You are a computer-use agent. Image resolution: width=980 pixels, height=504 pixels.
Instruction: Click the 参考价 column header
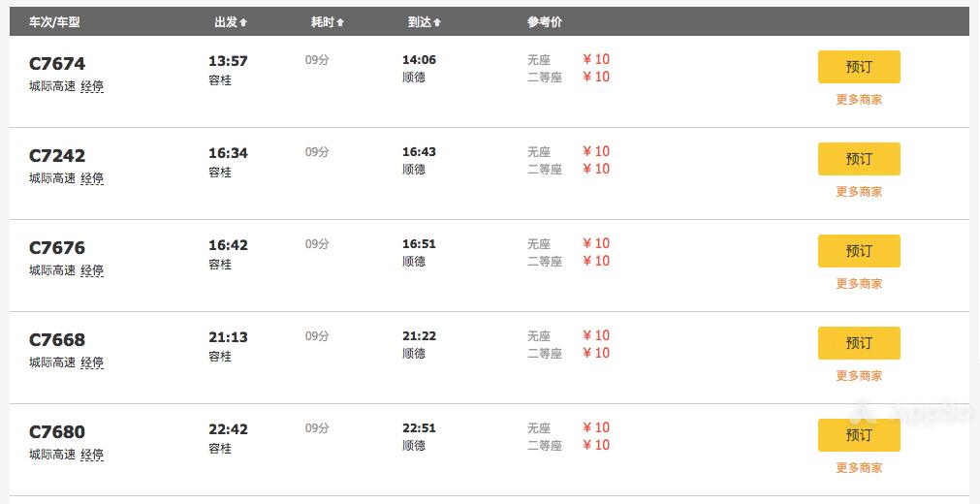pyautogui.click(x=544, y=22)
